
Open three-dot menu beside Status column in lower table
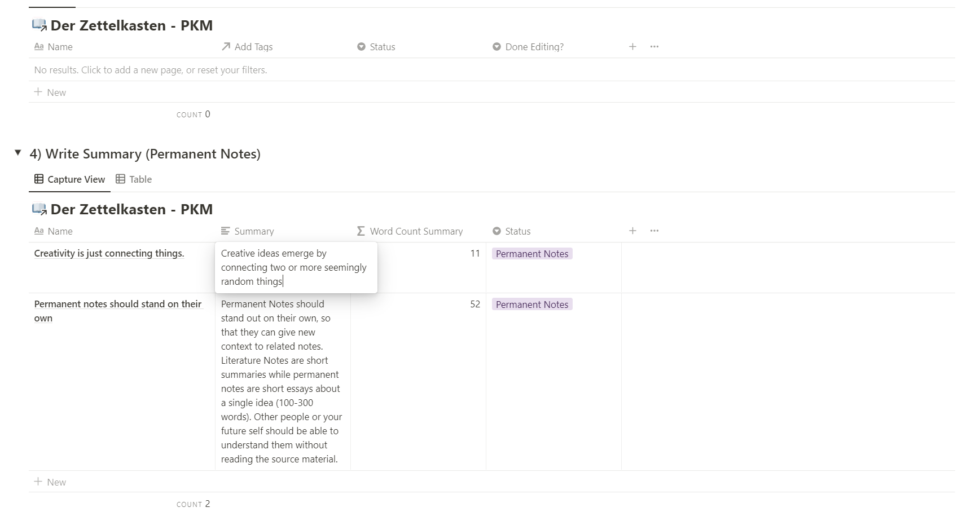click(654, 231)
